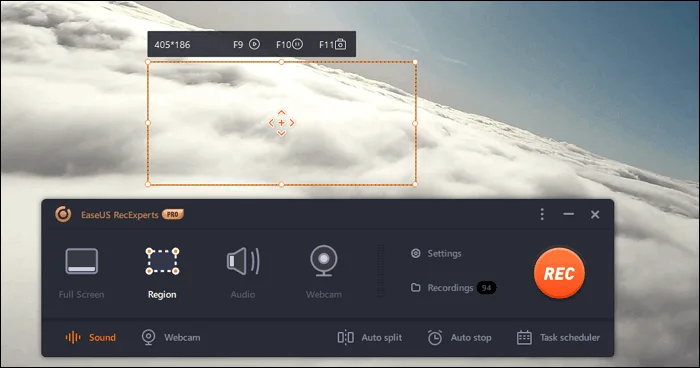Close the EaseUS RecExperts panel

point(595,214)
